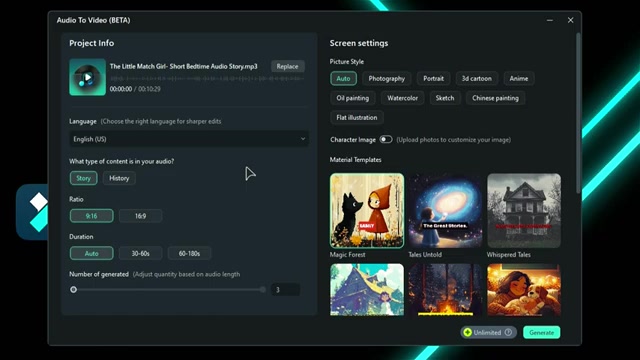Screen dimensions: 640x360
Task: Click the Generate button
Action: (x=542, y=332)
